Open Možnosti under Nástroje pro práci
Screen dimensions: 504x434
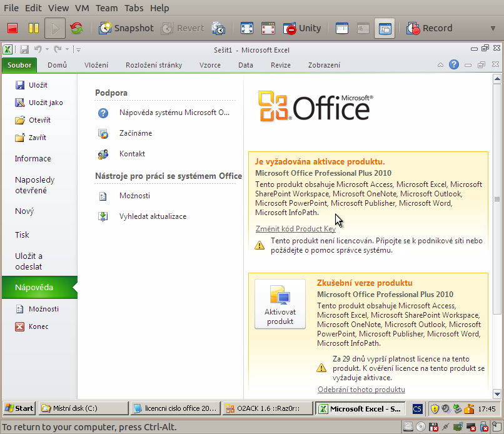pyautogui.click(x=124, y=196)
